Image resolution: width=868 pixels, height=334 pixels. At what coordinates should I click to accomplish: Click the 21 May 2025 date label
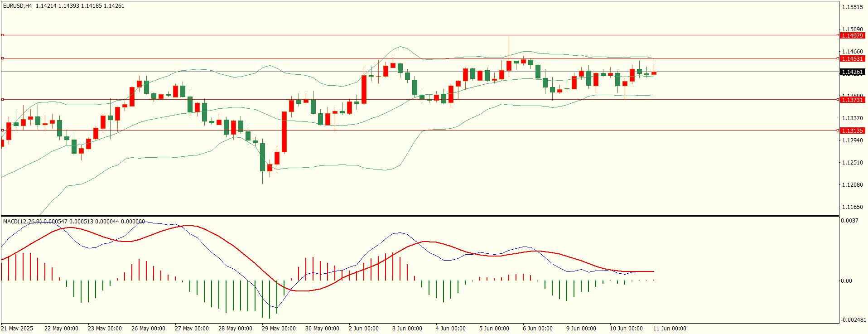[x=17, y=329]
